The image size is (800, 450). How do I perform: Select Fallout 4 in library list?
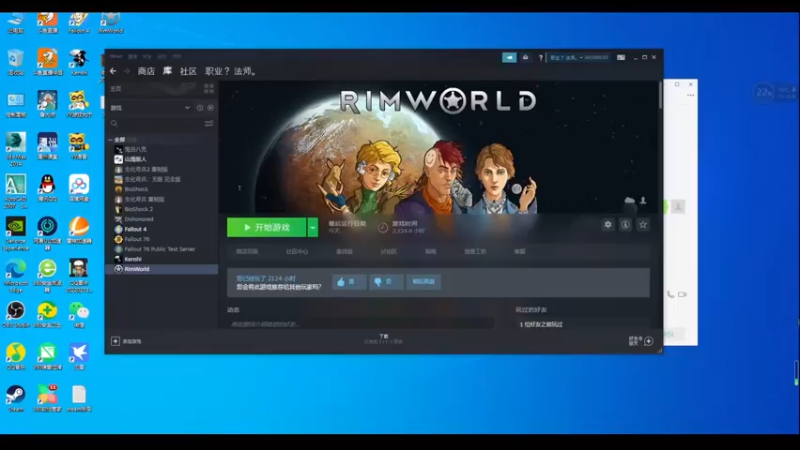[136, 229]
